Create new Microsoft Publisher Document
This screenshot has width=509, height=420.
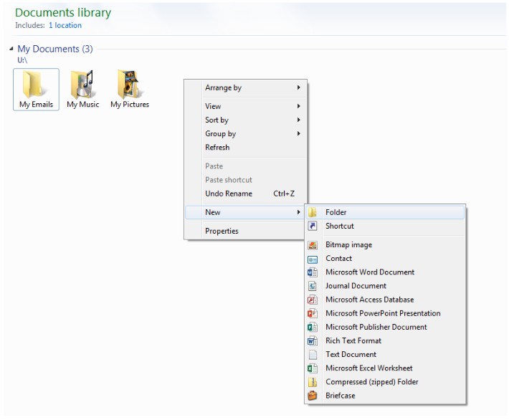coord(376,327)
